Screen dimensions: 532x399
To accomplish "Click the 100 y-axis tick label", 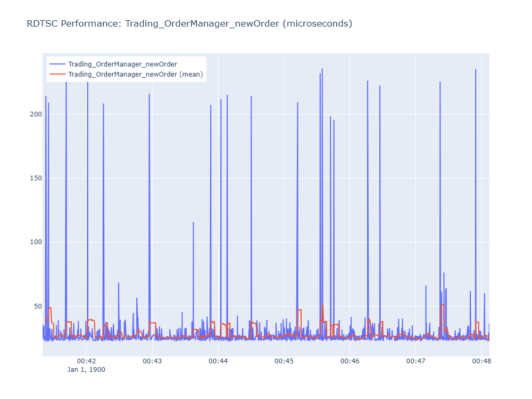I will pyautogui.click(x=36, y=242).
